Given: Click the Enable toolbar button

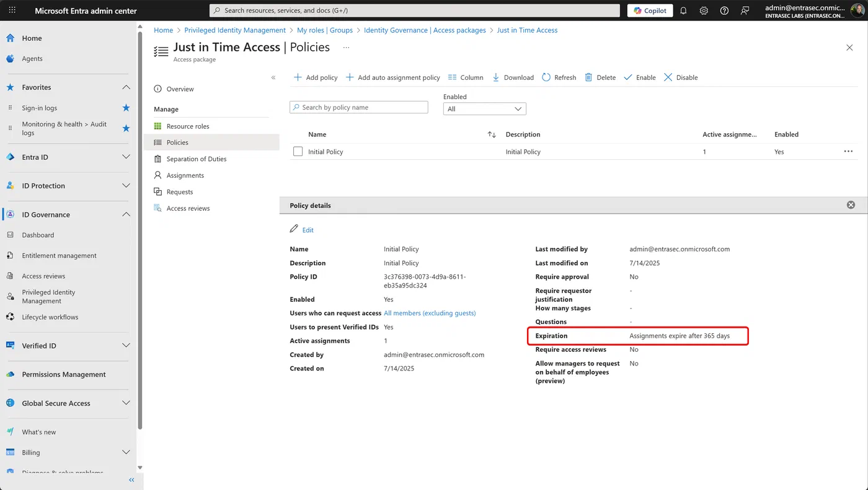Looking at the screenshot, I should pyautogui.click(x=639, y=77).
